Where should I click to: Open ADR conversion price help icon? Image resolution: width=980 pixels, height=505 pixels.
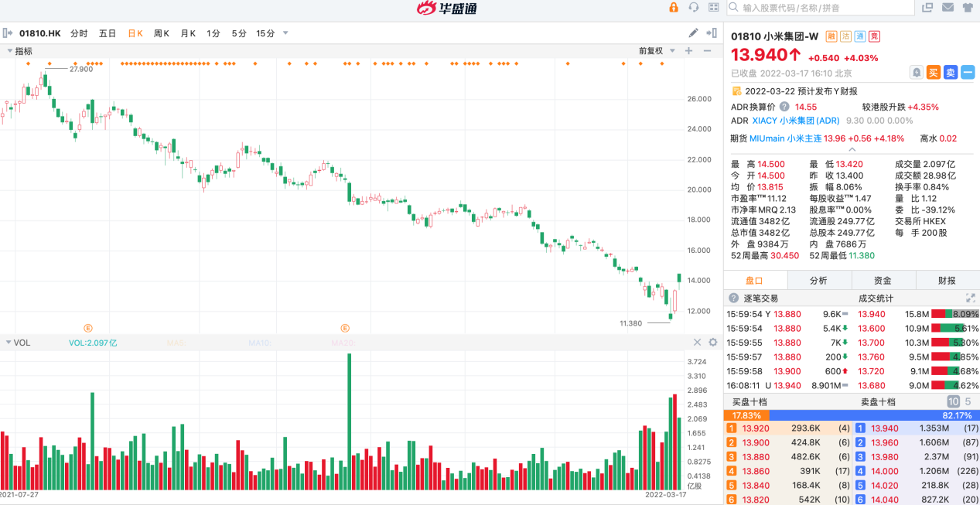point(784,107)
